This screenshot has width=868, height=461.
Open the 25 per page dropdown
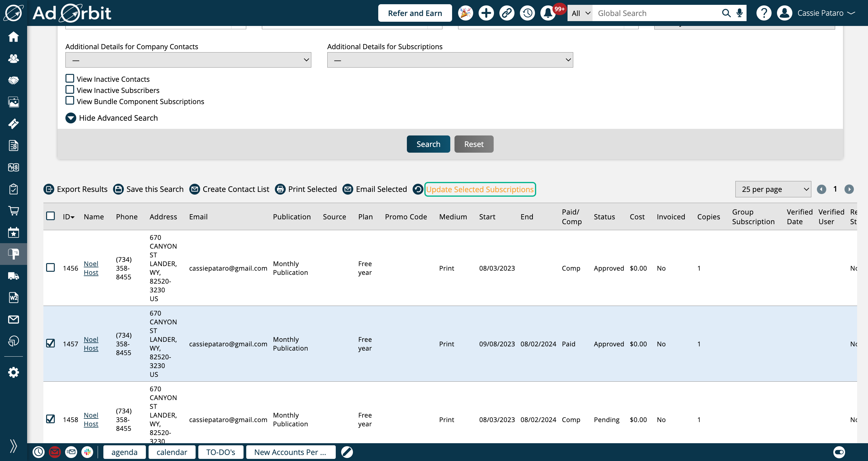click(773, 189)
